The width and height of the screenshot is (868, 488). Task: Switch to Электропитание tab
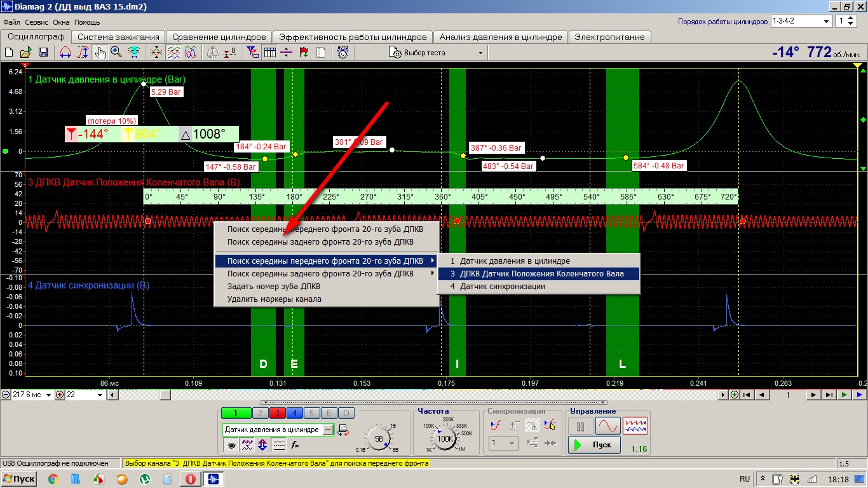click(609, 37)
